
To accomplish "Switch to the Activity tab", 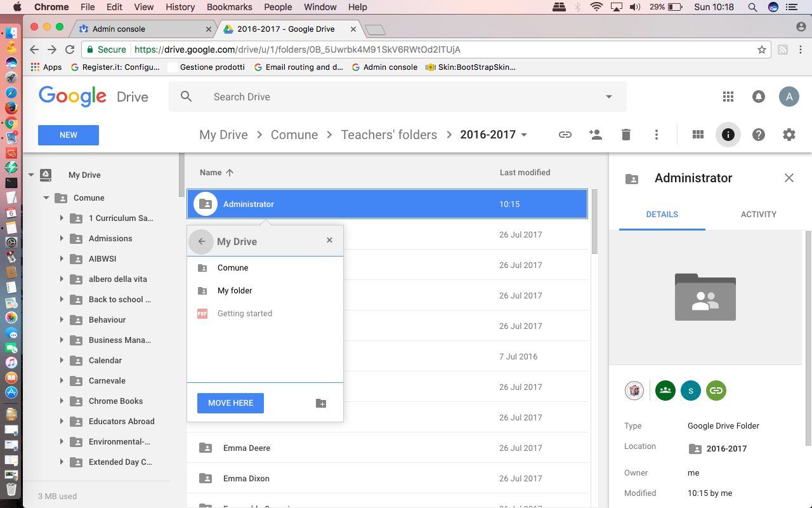I will tap(759, 214).
